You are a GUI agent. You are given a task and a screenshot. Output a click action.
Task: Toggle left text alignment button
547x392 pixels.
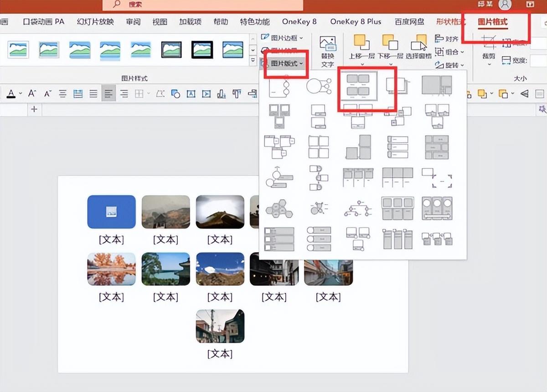tap(108, 94)
